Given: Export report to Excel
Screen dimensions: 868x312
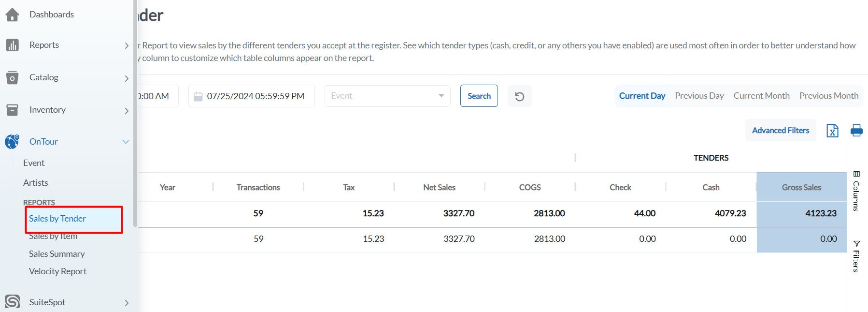Looking at the screenshot, I should click(x=832, y=131).
